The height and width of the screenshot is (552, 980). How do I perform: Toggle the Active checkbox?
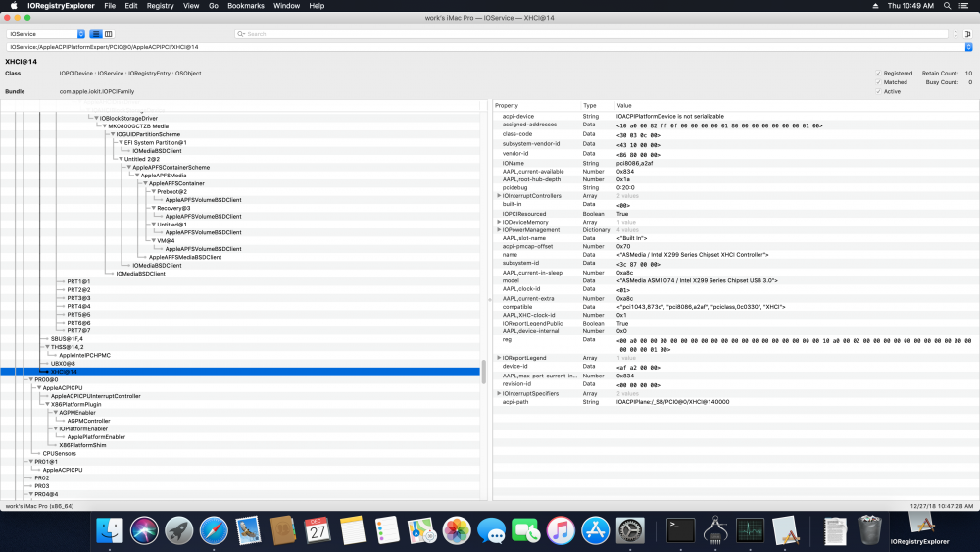point(878,92)
